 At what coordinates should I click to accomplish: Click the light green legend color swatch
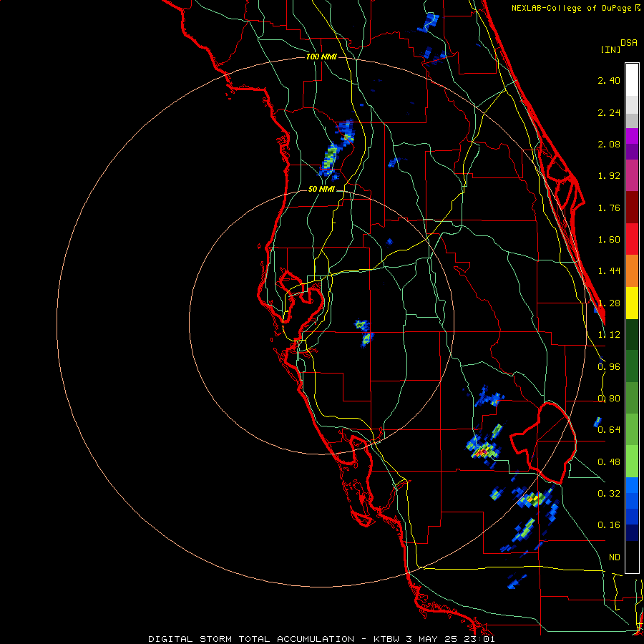click(x=632, y=462)
